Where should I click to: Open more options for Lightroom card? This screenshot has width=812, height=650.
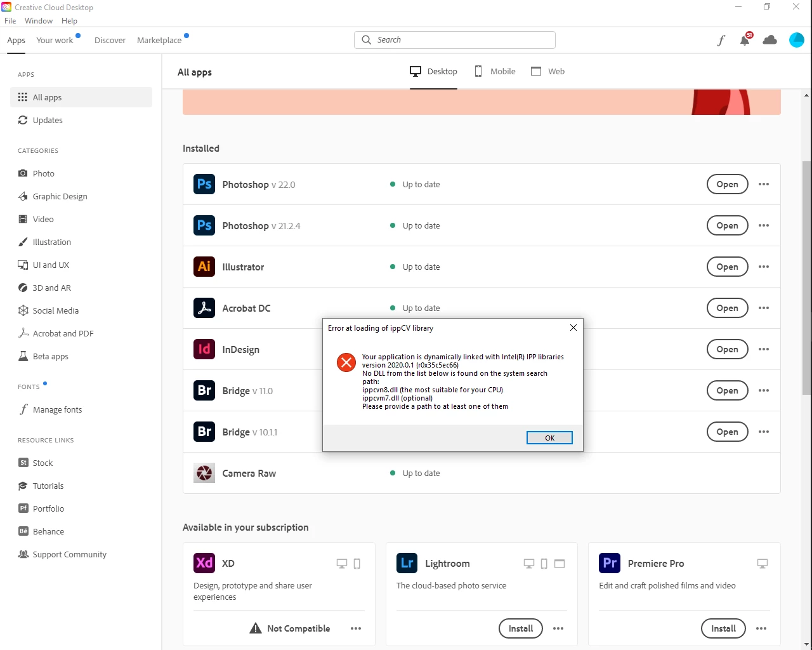click(558, 628)
